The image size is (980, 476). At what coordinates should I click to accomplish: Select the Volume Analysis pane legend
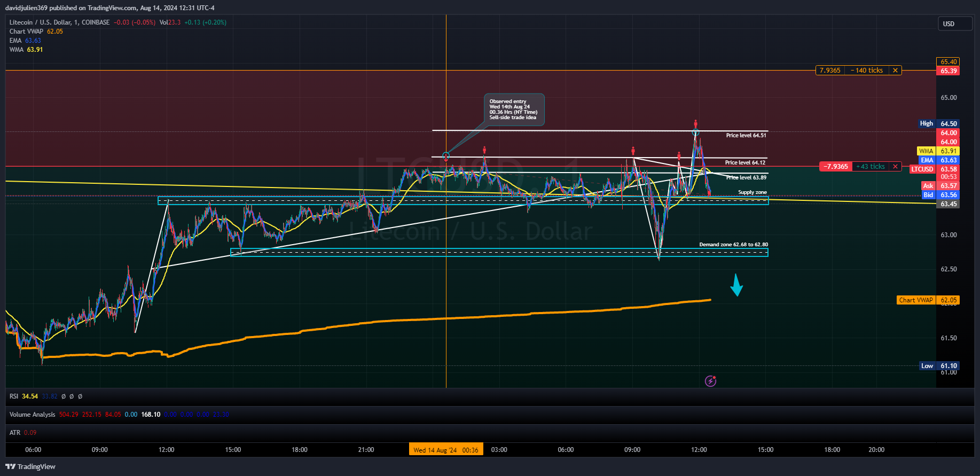click(x=32, y=415)
